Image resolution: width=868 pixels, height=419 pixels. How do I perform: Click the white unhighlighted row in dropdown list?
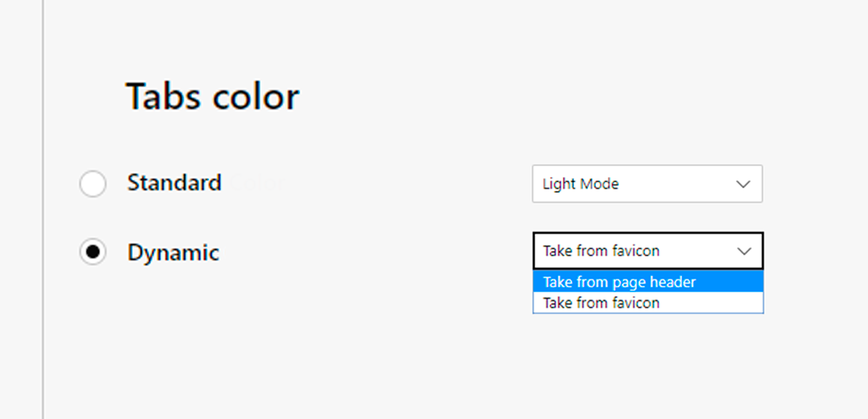click(x=648, y=302)
